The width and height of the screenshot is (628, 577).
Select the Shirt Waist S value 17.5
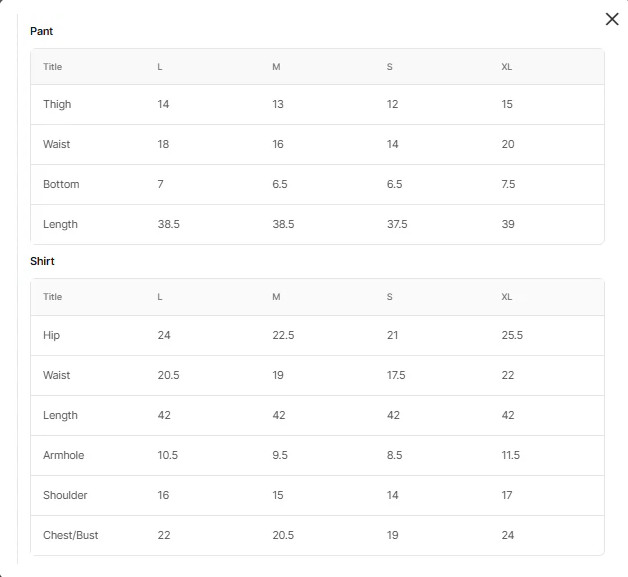click(396, 375)
